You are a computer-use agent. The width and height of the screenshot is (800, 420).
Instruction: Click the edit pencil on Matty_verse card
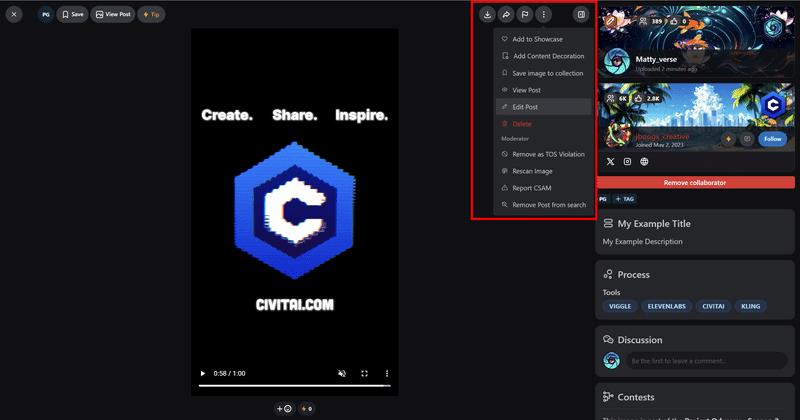pos(610,21)
